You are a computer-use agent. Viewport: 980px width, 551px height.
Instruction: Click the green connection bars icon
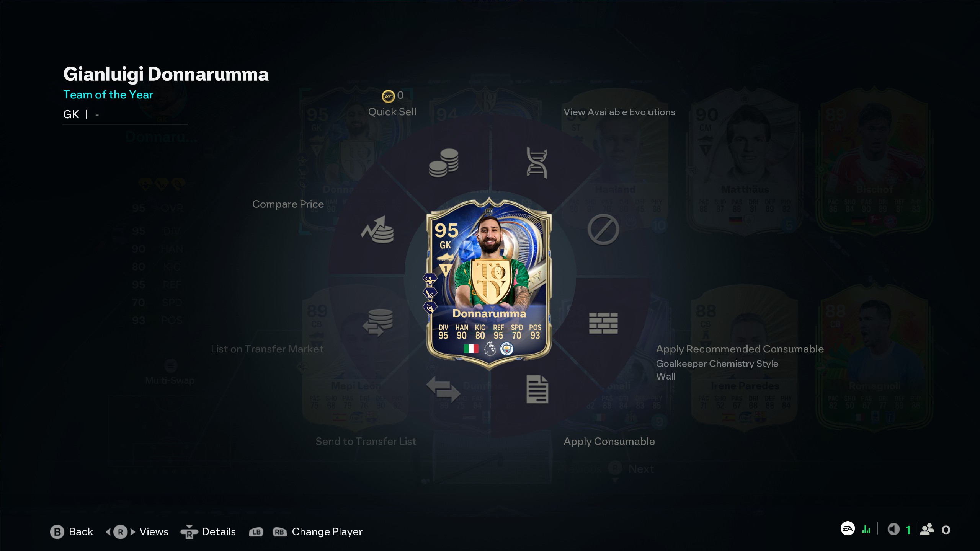click(x=866, y=530)
